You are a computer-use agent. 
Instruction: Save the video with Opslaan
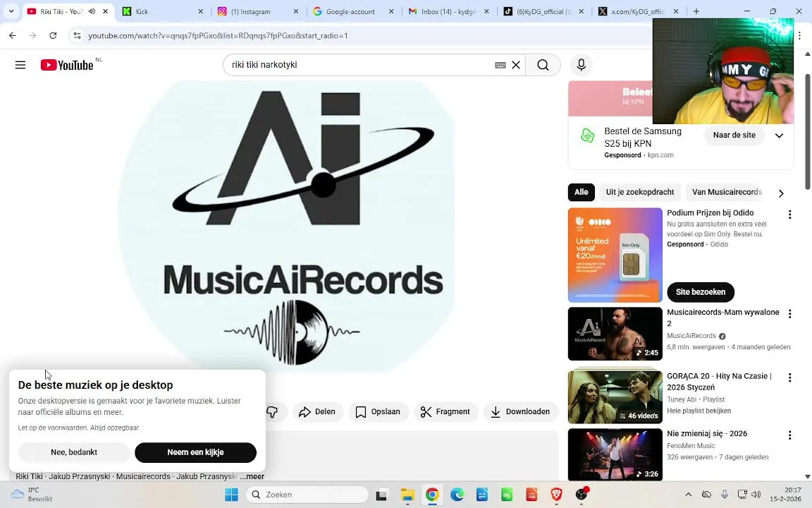378,411
